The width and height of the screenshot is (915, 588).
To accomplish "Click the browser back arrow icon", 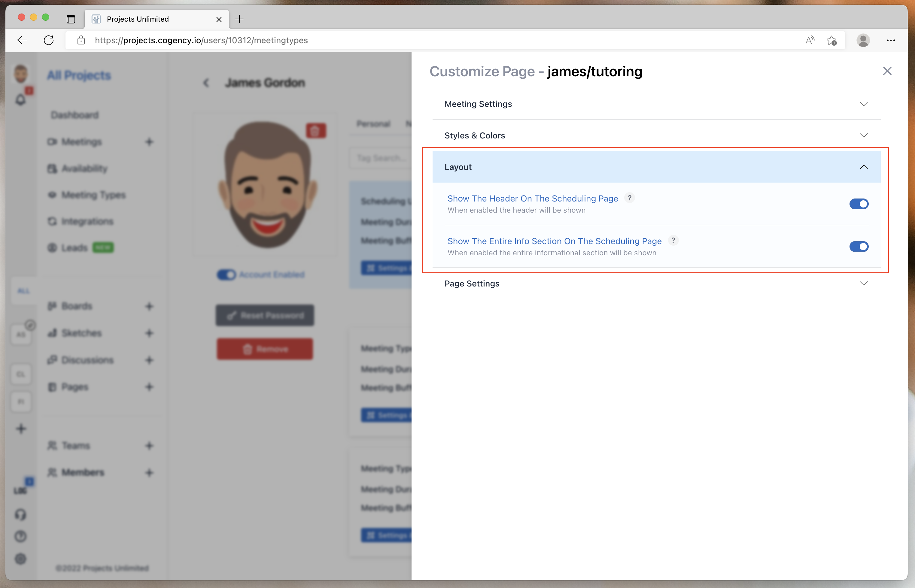I will [x=22, y=40].
